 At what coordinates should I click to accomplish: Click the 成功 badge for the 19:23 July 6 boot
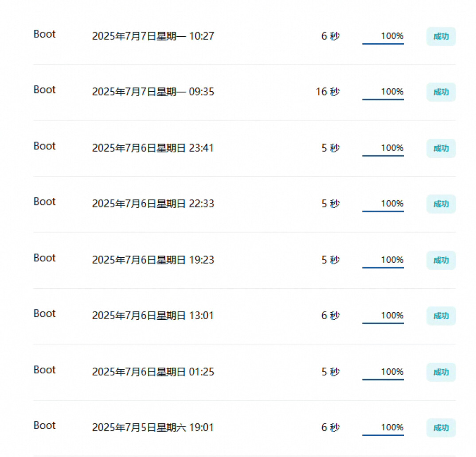coord(441,260)
